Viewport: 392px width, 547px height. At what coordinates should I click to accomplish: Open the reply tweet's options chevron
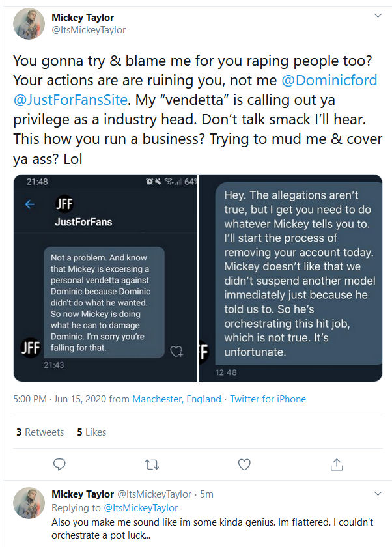click(377, 494)
